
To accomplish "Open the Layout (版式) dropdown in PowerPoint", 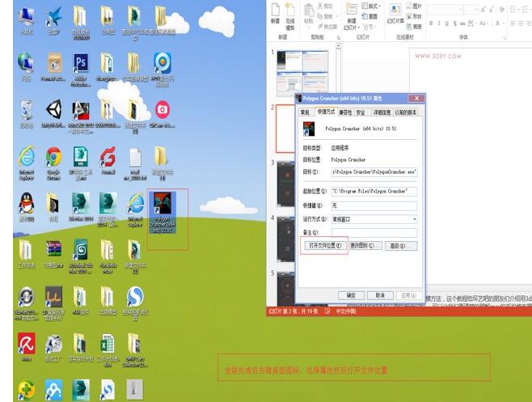I will [372, 6].
